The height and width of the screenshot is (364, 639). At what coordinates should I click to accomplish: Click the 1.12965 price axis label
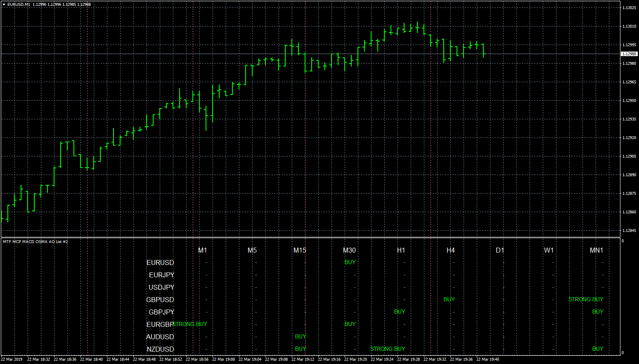tap(629, 82)
